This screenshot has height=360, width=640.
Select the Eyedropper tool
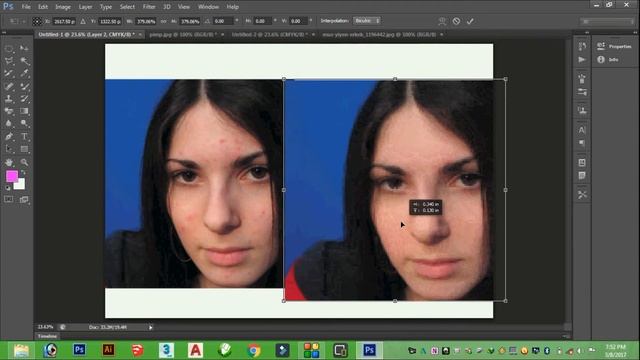pyautogui.click(x=24, y=73)
